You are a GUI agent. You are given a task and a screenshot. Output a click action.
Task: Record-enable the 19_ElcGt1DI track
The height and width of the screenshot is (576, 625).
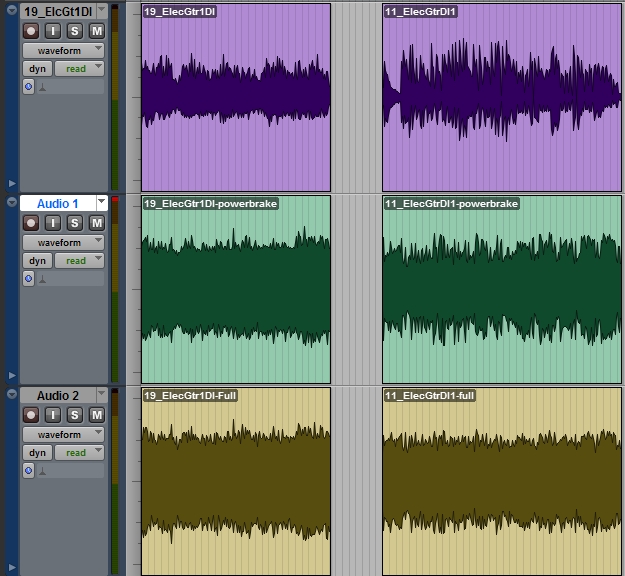tap(30, 31)
